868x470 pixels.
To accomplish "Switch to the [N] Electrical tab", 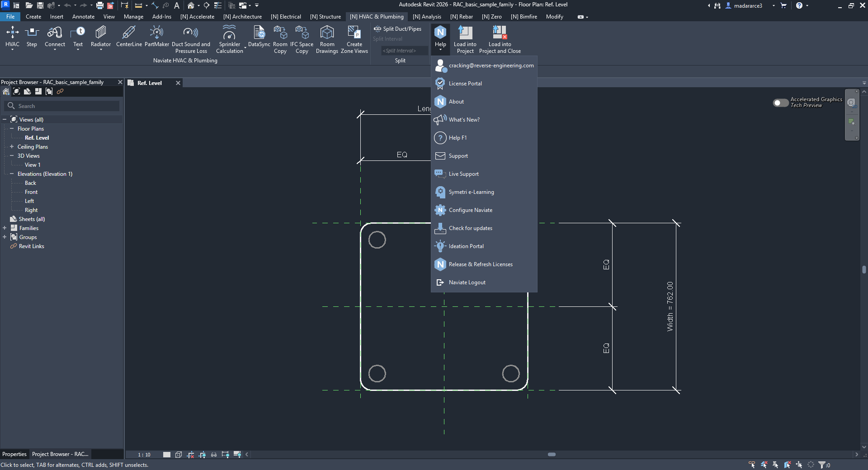I will pos(286,17).
